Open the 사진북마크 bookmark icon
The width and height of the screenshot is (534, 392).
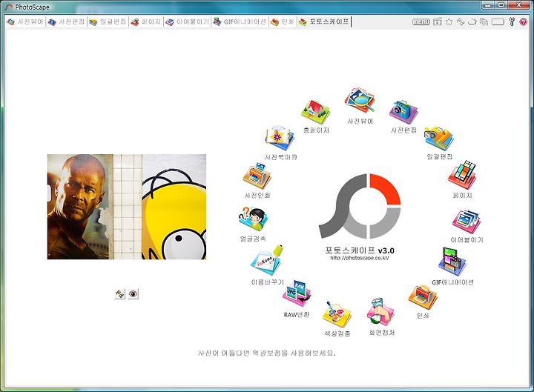coord(280,138)
